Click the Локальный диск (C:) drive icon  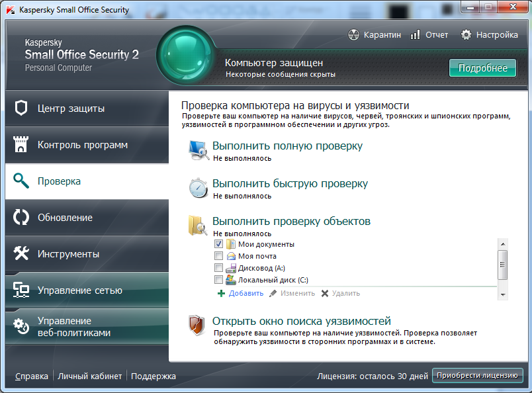click(x=231, y=280)
